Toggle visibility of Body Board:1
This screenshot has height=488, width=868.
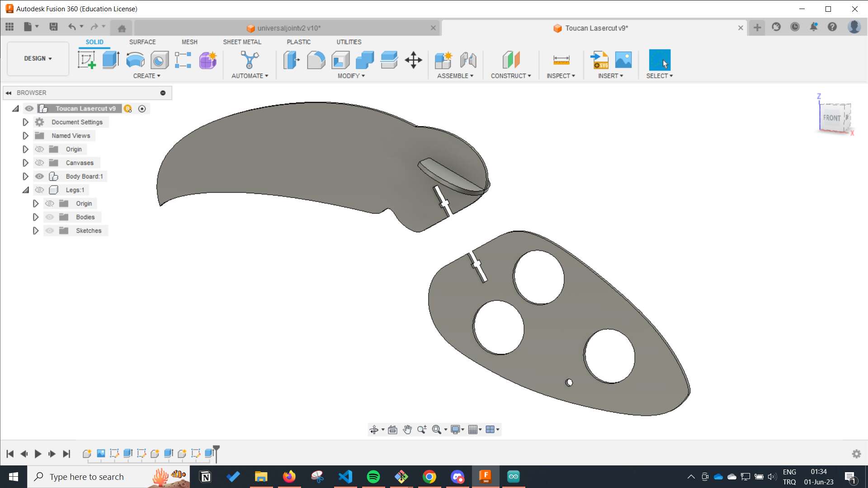tap(39, 176)
